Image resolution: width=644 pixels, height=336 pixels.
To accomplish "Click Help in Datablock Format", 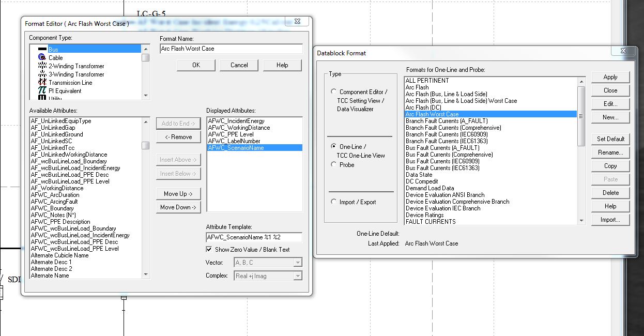I will [610, 206].
